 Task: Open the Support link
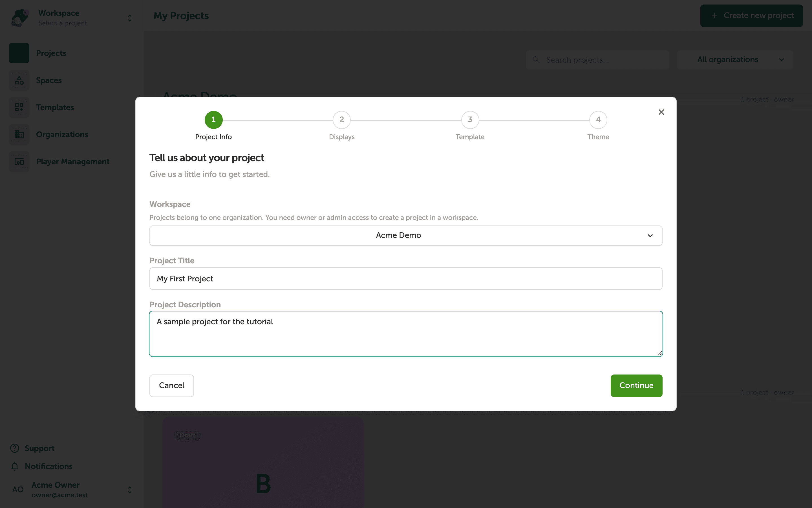39,448
